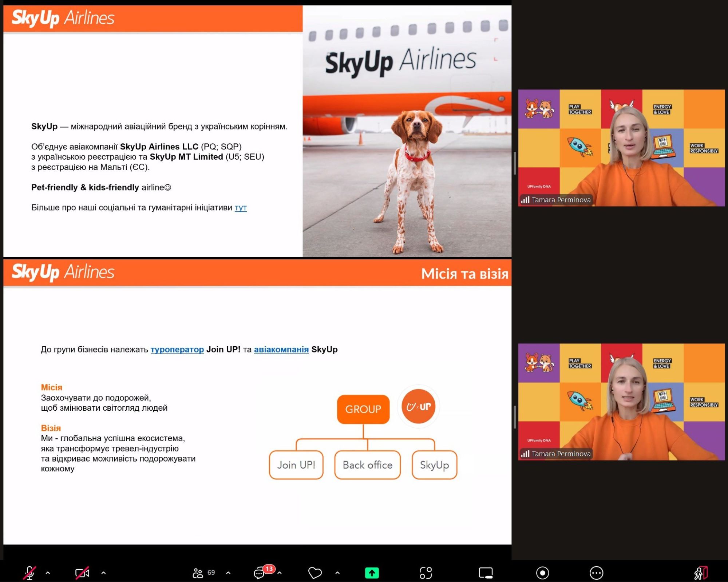Viewport: 728px width, 582px height.
Task: Send a heart reaction
Action: 315,573
